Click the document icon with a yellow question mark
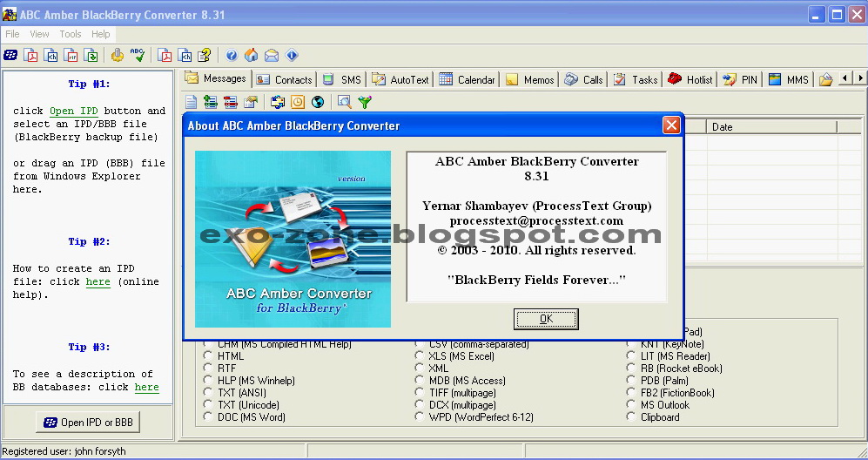The height and width of the screenshot is (460, 868). pos(205,55)
